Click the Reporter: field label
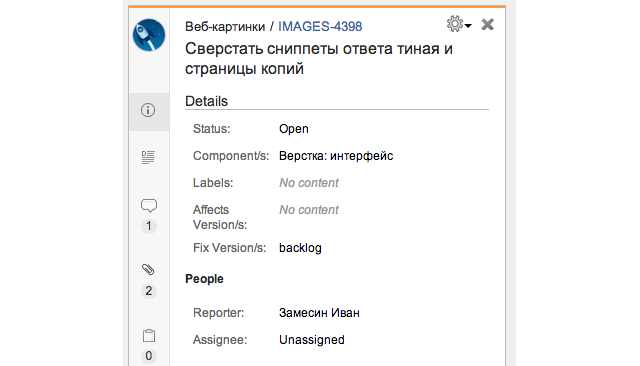Image resolution: width=640 pixels, height=366 pixels. pyautogui.click(x=218, y=313)
